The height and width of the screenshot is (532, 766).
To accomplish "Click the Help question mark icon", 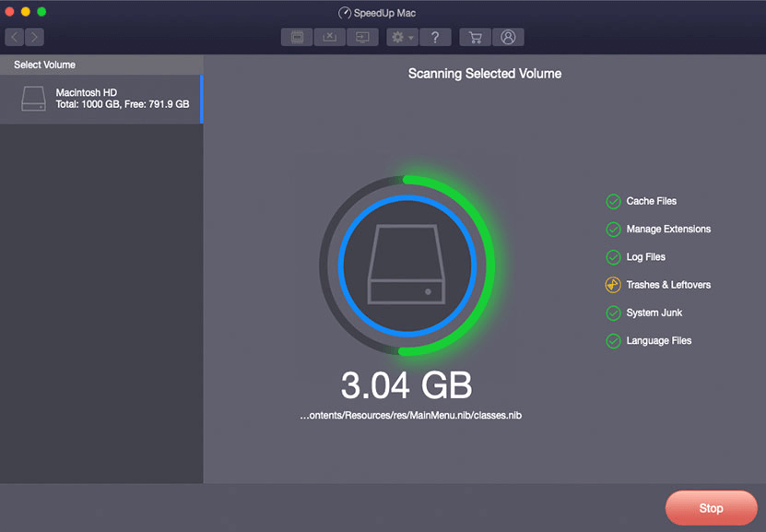I will [435, 37].
